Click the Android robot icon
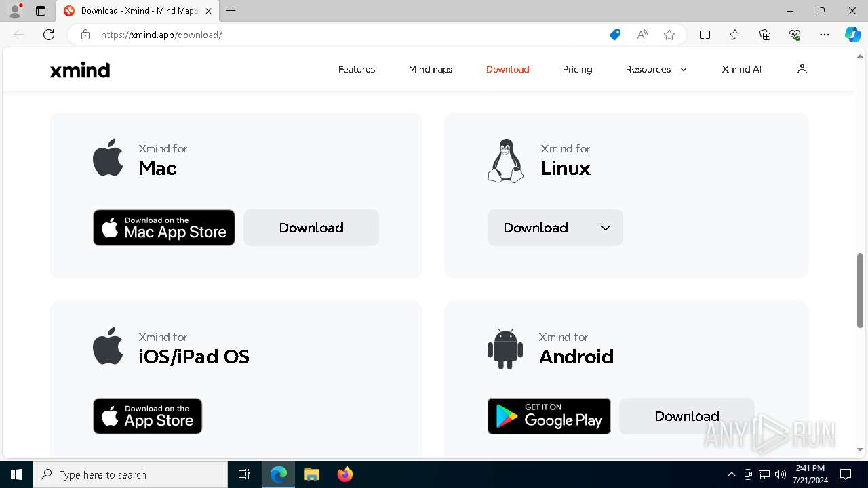 click(x=505, y=349)
